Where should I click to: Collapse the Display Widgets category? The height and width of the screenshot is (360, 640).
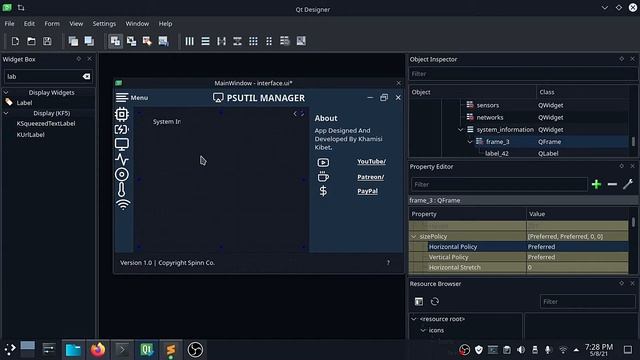6,93
